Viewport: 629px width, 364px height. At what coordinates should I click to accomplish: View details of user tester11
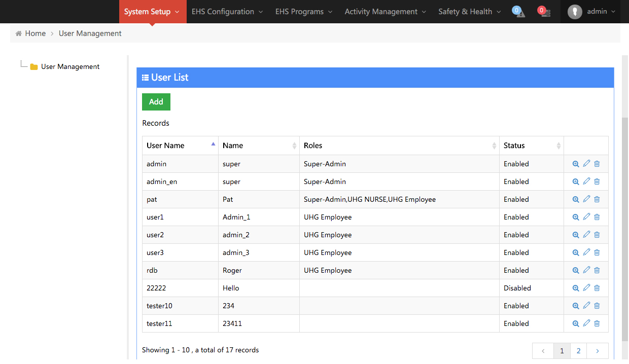576,323
